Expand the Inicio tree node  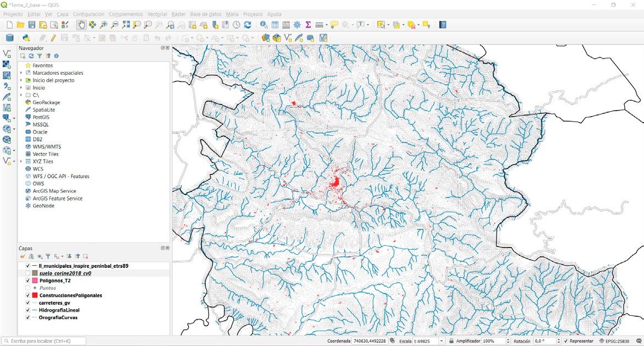(21, 87)
